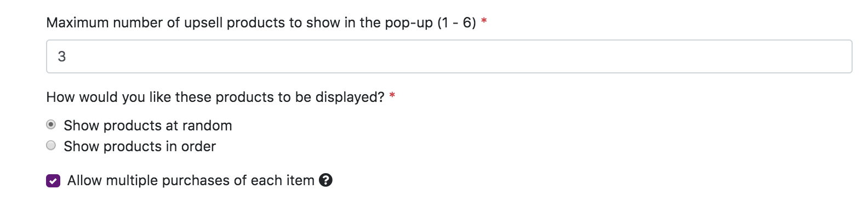Open the help tooltip question mark icon
The width and height of the screenshot is (868, 206).
point(325,180)
